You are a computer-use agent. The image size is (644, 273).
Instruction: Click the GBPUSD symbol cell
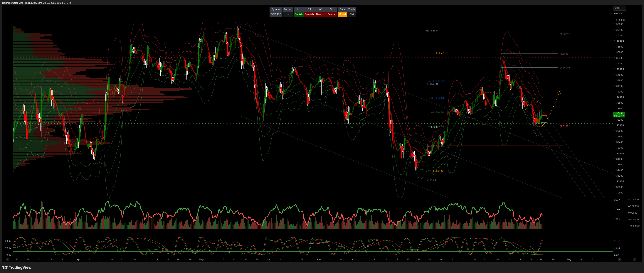coord(276,14)
